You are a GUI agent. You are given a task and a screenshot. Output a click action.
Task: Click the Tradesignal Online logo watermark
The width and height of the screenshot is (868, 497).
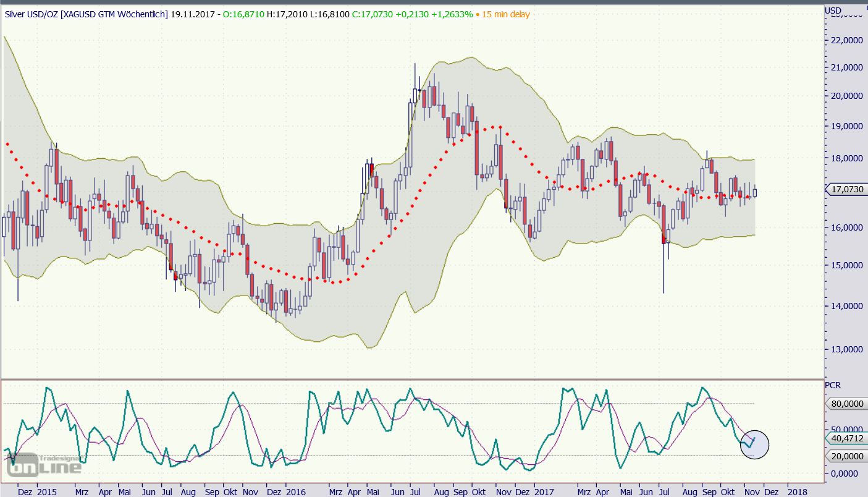click(43, 464)
